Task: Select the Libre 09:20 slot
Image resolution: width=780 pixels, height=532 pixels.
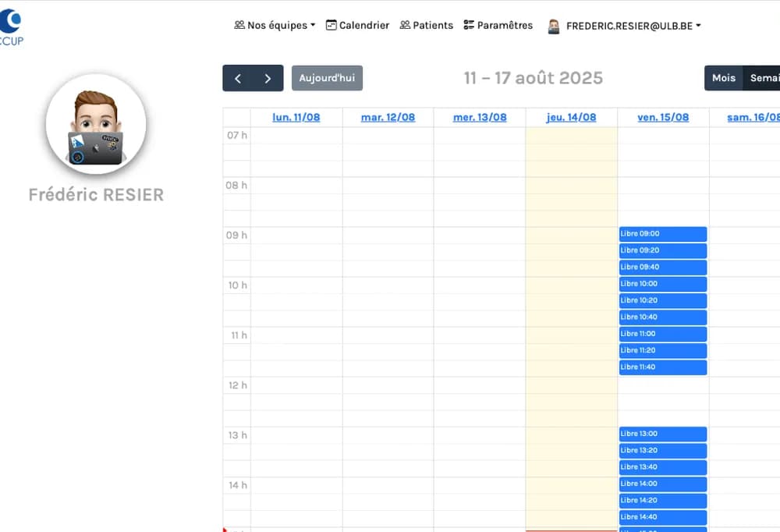Action: 662,251
